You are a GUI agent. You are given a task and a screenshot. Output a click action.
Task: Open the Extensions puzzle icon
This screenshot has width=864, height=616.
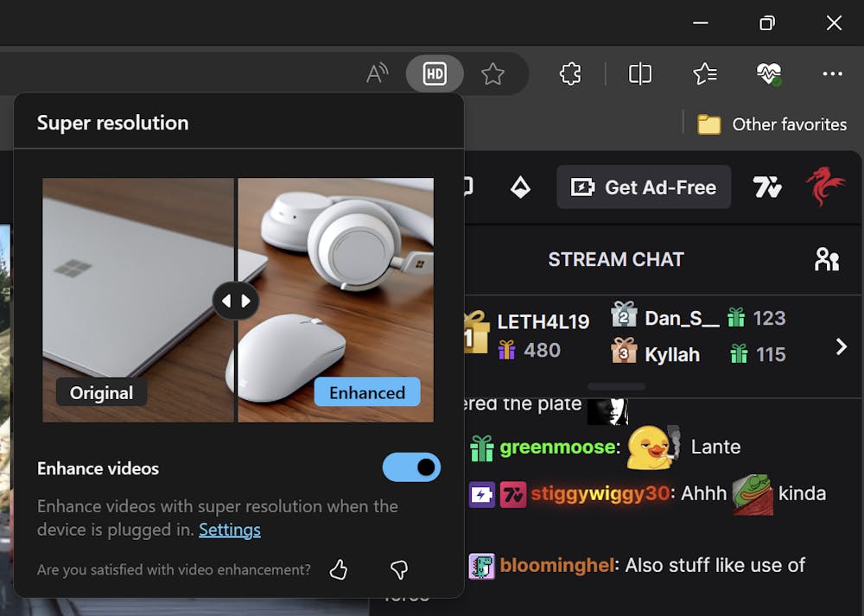point(569,73)
